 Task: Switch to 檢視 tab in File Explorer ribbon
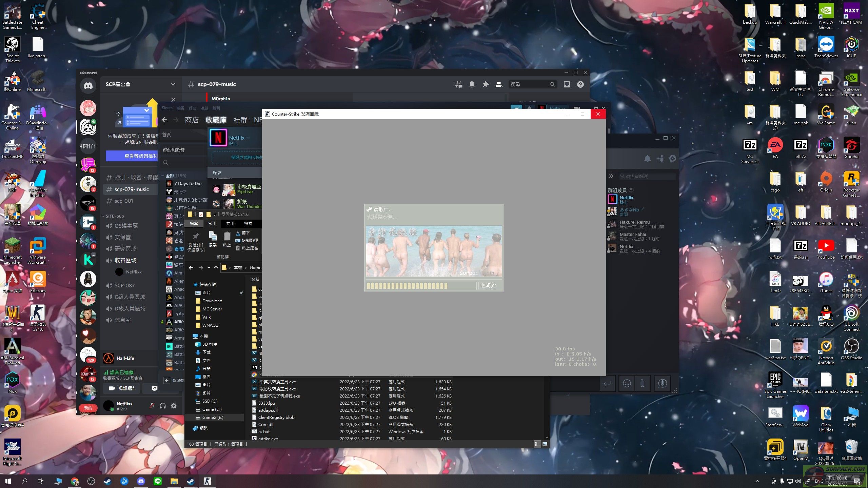(x=248, y=223)
